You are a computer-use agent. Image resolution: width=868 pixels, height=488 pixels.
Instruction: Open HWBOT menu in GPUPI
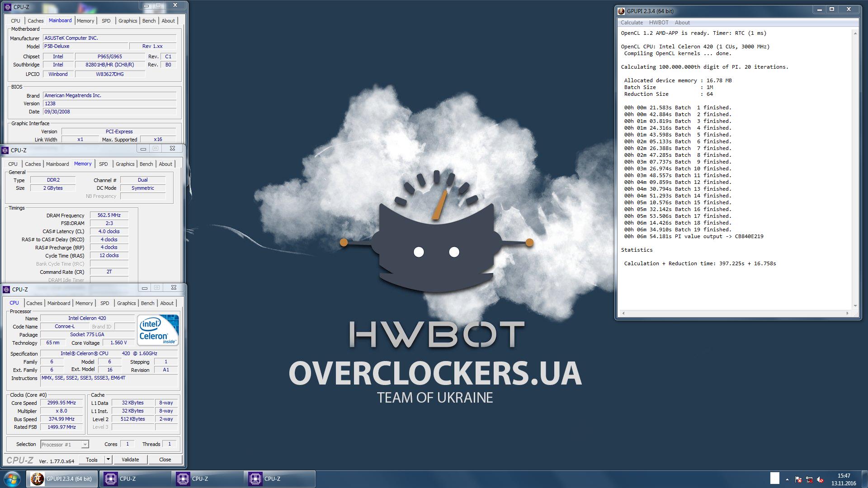tap(659, 23)
